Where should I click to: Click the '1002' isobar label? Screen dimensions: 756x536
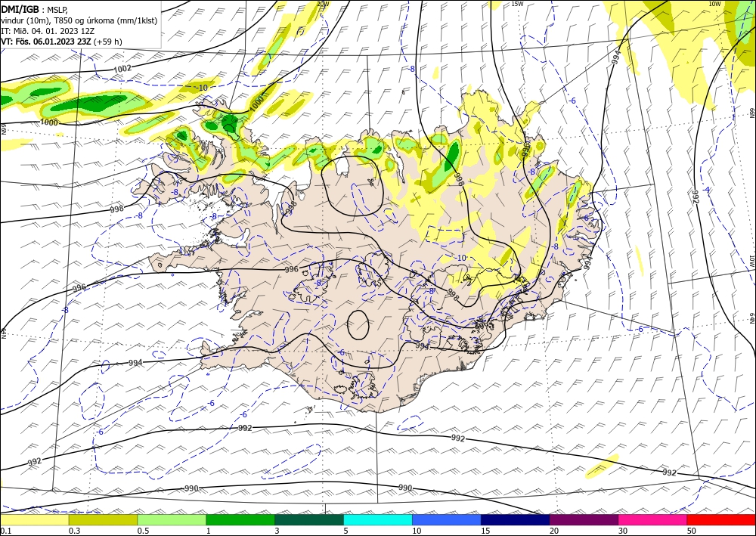click(122, 69)
